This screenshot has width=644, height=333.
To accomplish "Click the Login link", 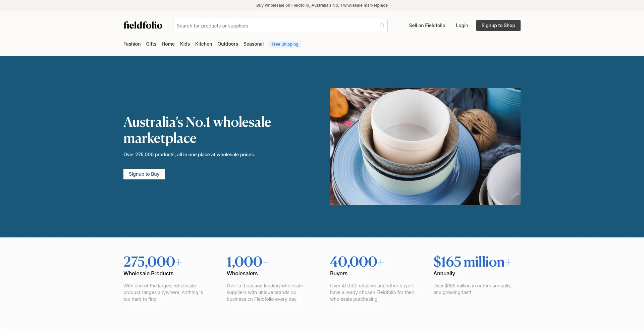I will pos(462,25).
